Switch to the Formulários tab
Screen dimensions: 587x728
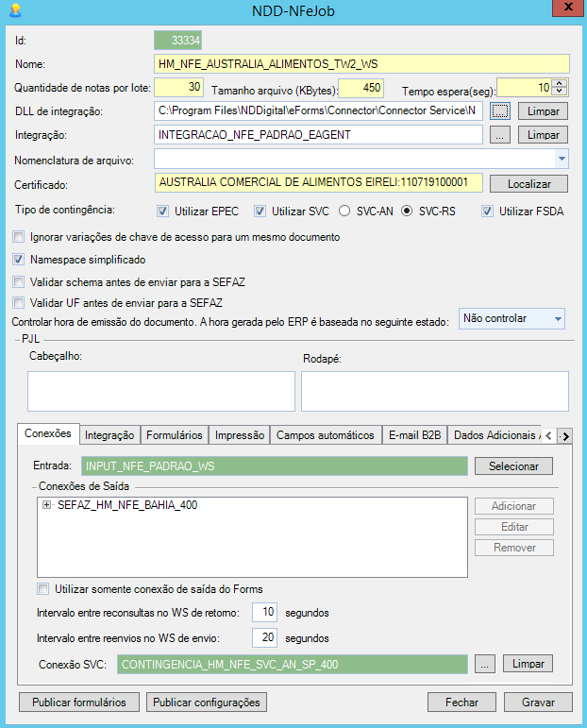[175, 435]
